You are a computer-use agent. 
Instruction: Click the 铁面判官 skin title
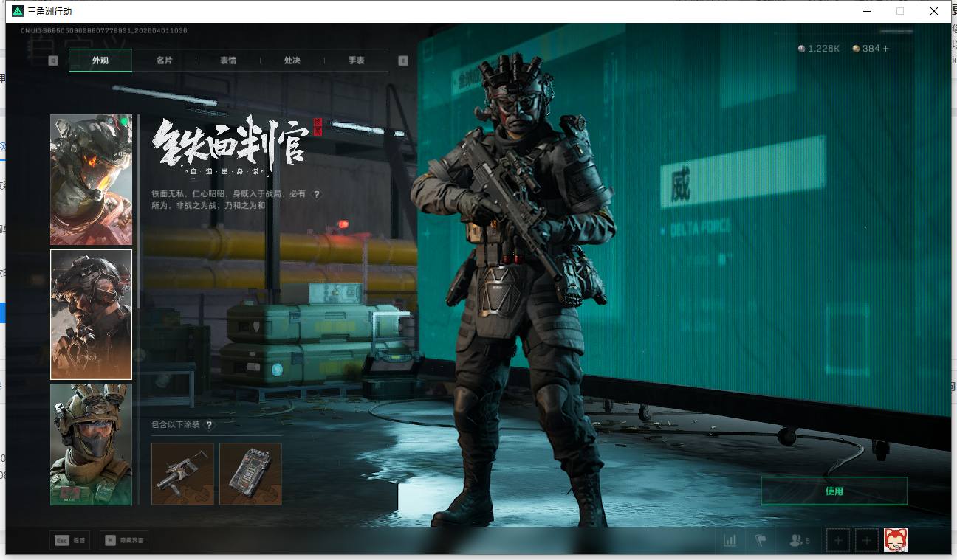[x=230, y=145]
